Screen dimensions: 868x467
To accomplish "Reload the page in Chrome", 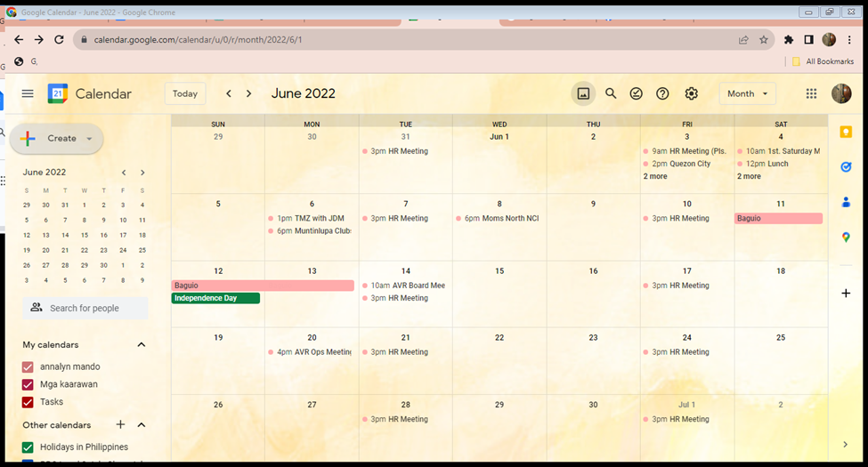I will pos(59,39).
